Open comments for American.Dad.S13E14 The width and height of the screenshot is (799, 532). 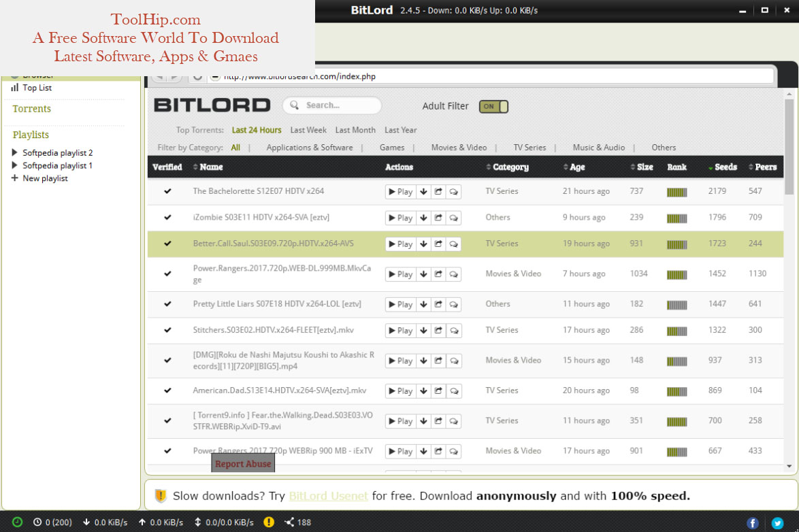453,391
